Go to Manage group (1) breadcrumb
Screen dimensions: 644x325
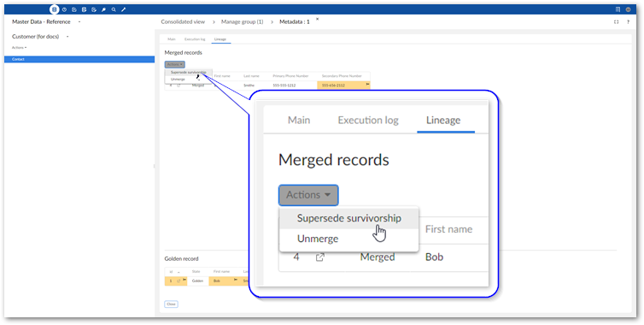click(242, 21)
